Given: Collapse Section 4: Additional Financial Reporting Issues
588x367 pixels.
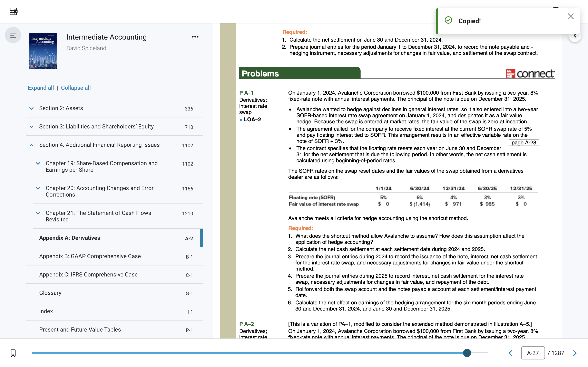Looking at the screenshot, I should pyautogui.click(x=31, y=145).
